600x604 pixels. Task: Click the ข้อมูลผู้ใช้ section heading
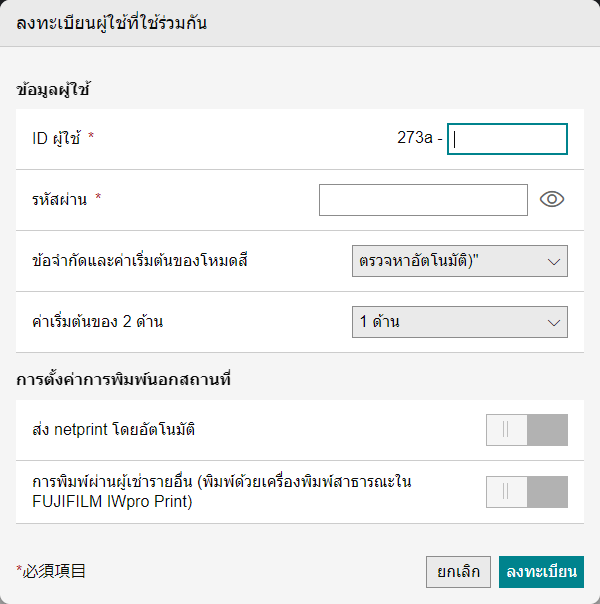click(x=53, y=90)
